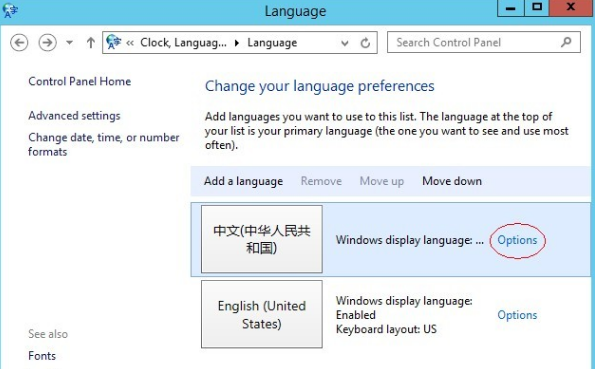Image resolution: width=595 pixels, height=369 pixels.
Task: Click the Language breadcrumb entry
Action: (x=272, y=43)
